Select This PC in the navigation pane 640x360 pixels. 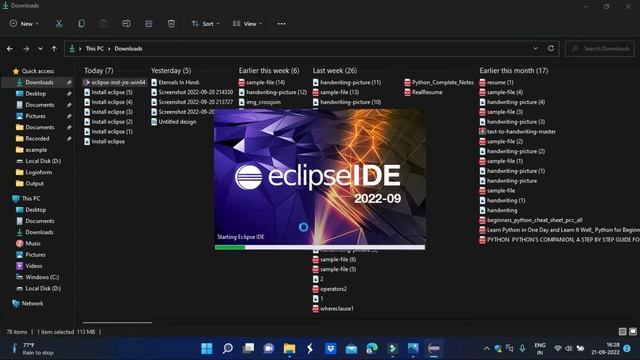pos(31,198)
